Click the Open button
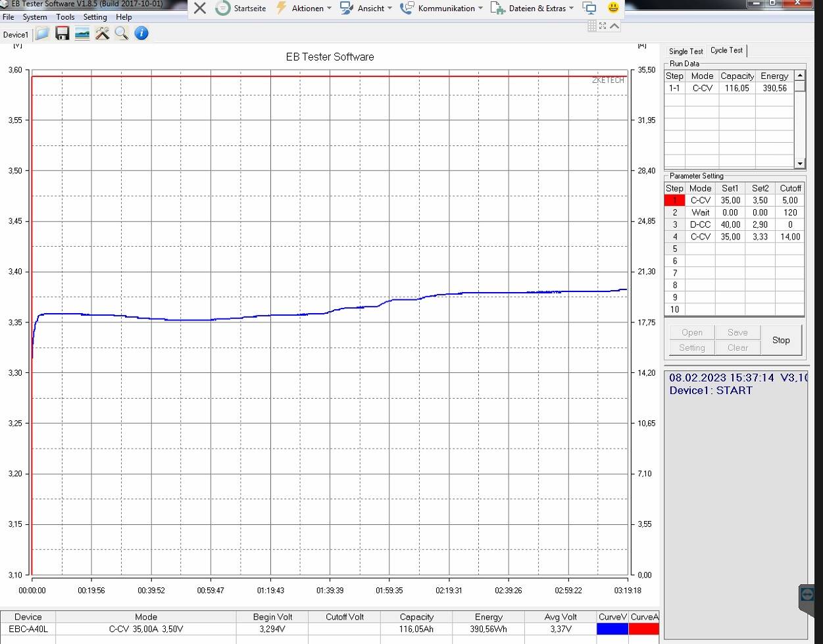The image size is (823, 644). (692, 332)
